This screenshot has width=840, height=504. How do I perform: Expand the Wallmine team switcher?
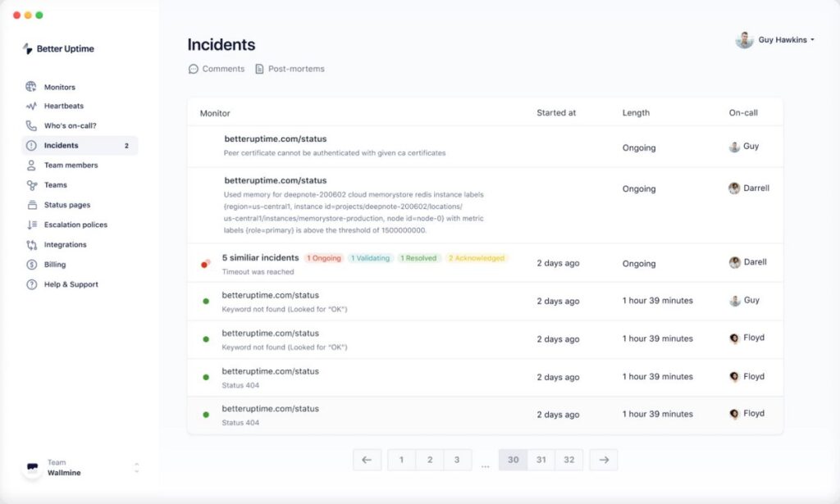[136, 468]
